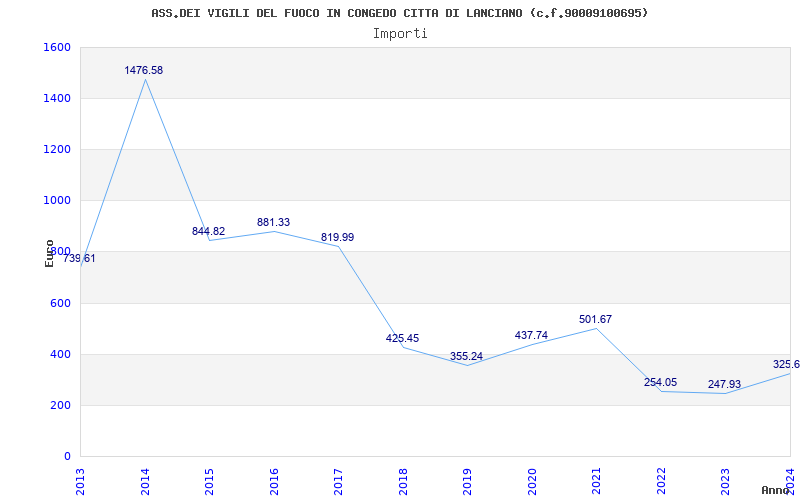Click the 2018 x-axis tick
800x500 pixels.
(403, 481)
